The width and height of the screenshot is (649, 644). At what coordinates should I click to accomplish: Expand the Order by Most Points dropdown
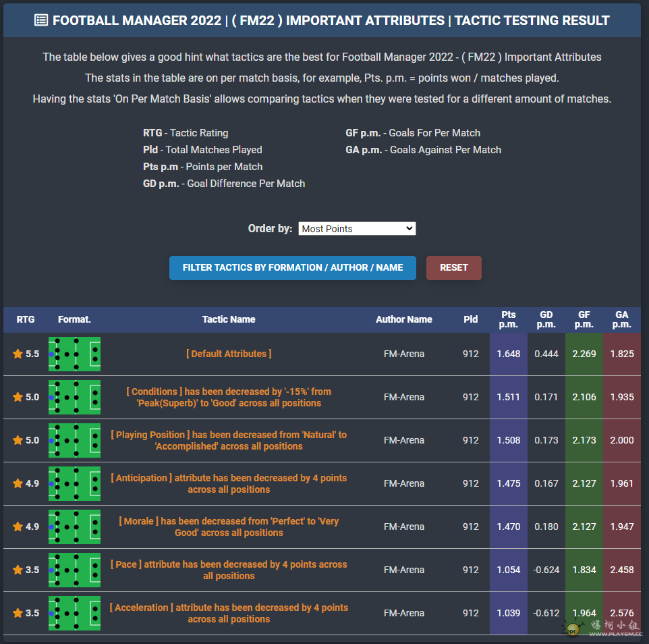(x=357, y=229)
